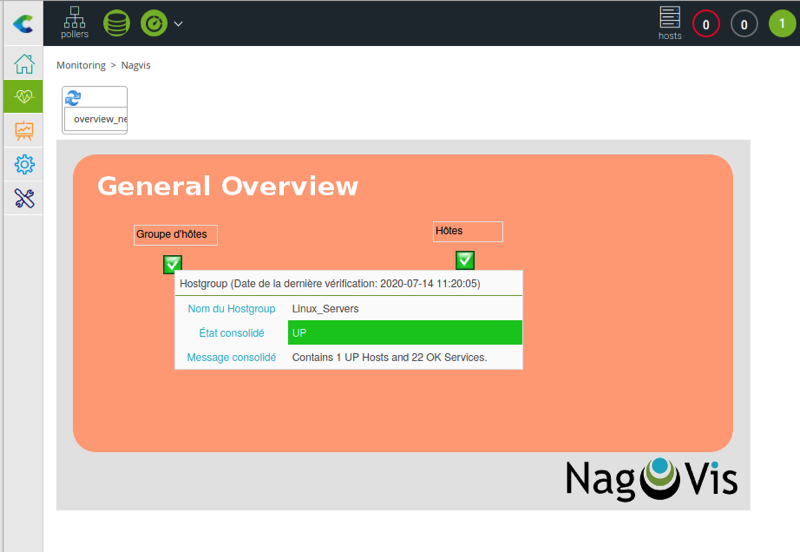
Task: Click the green database status icon
Action: pyautogui.click(x=116, y=22)
